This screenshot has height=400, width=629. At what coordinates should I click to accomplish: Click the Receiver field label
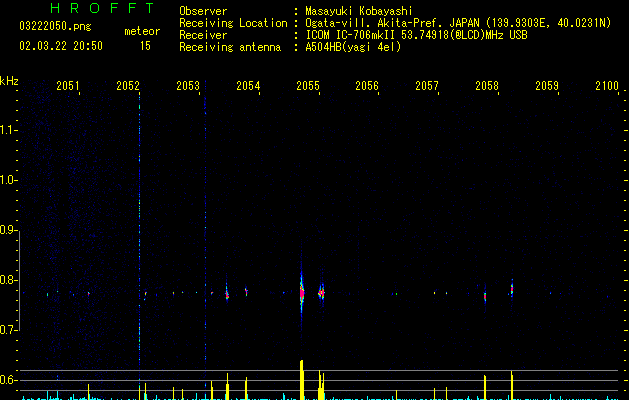(203, 35)
